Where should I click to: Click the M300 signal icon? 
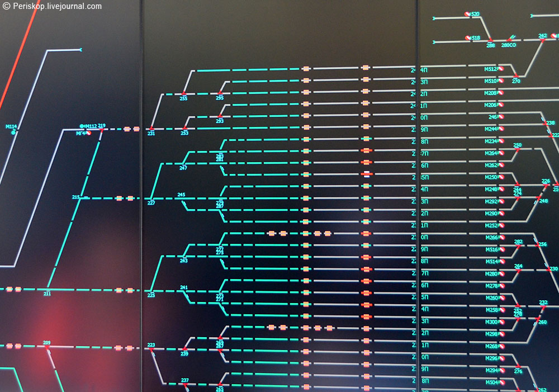click(501, 322)
